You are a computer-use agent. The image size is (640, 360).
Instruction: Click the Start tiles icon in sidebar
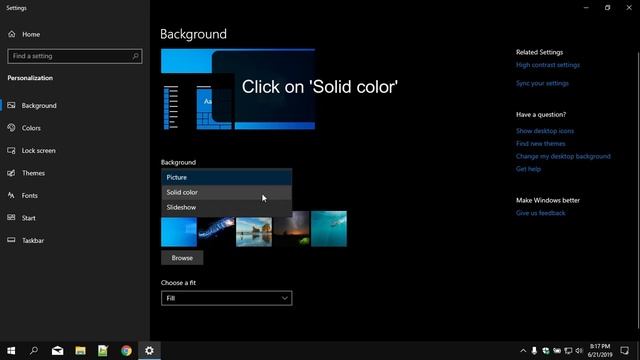pos(11,218)
